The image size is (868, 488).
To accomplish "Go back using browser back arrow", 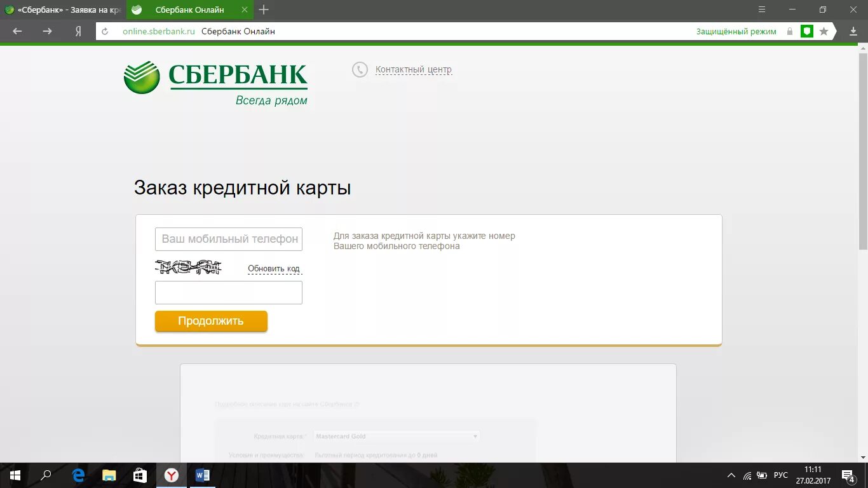I will pyautogui.click(x=17, y=31).
